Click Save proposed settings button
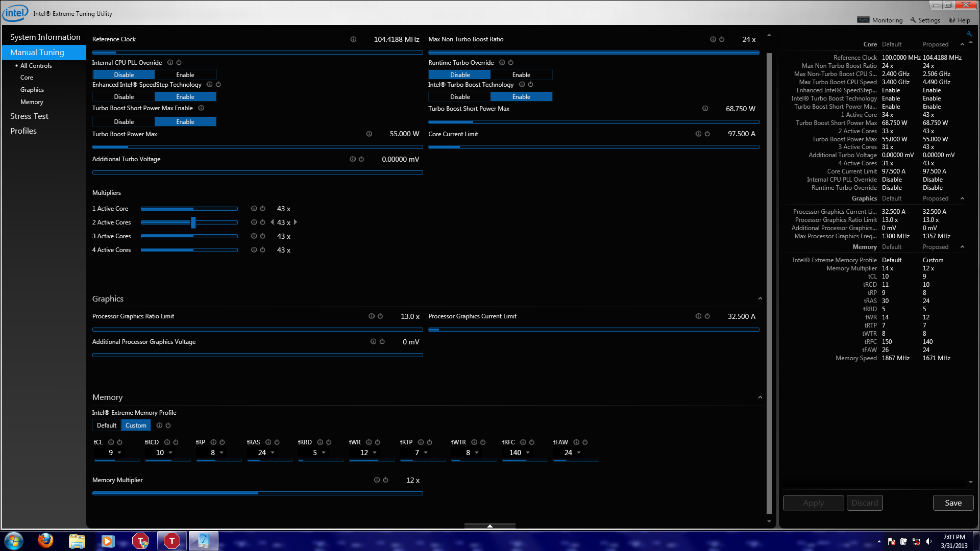Image resolution: width=980 pixels, height=551 pixels. [953, 503]
